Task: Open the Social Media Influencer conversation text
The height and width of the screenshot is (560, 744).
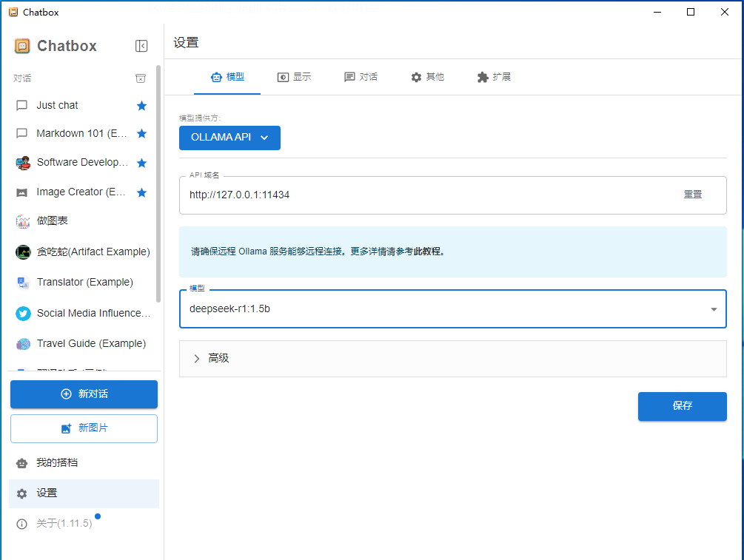Action: coord(93,313)
